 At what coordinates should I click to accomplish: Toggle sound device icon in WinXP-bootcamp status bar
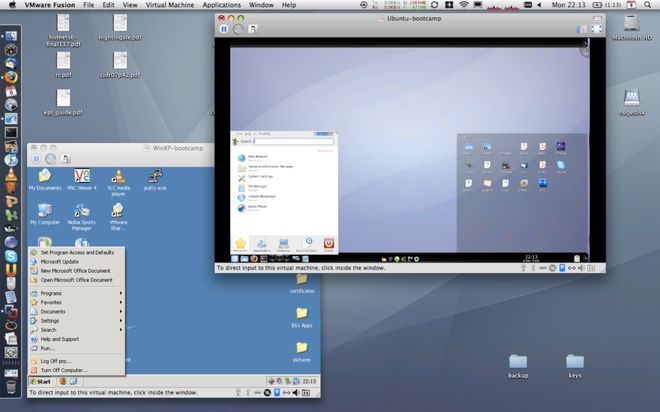pos(296,393)
